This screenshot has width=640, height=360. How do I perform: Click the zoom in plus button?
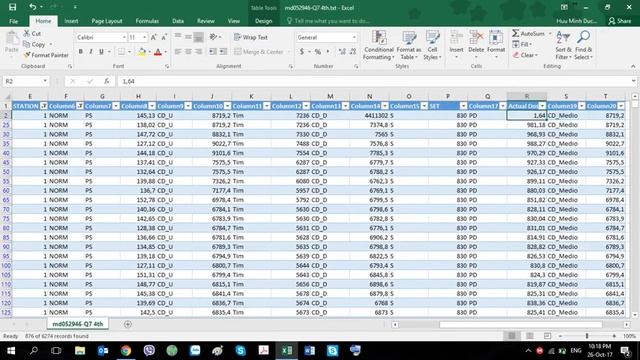click(614, 336)
